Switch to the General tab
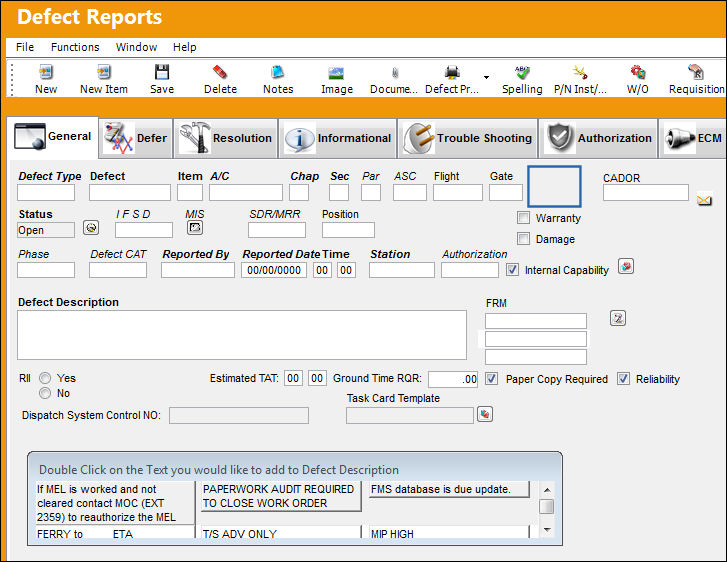This screenshot has width=727, height=562. 53,136
